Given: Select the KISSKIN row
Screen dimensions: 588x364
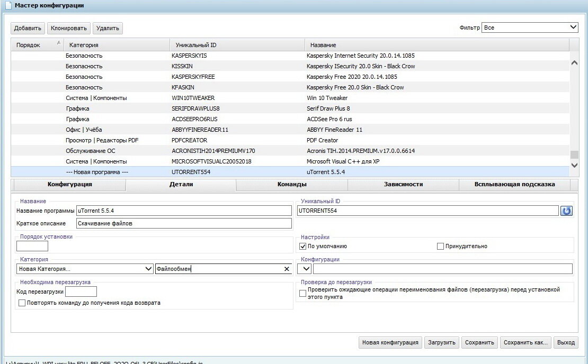Looking at the screenshot, I should tap(290, 66).
